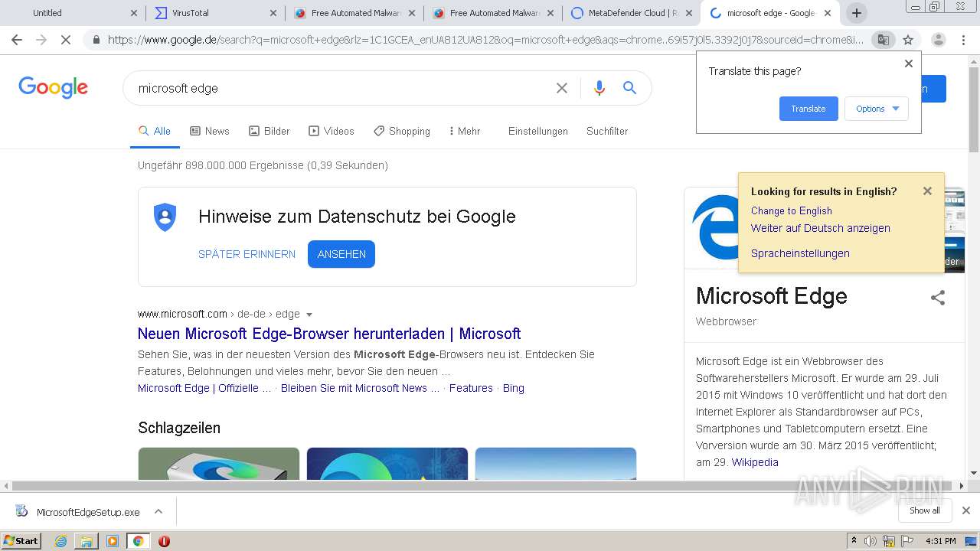Open Neuen Microsoft Edge-Browser herunterladen result
The width and height of the screenshot is (980, 551).
click(329, 334)
